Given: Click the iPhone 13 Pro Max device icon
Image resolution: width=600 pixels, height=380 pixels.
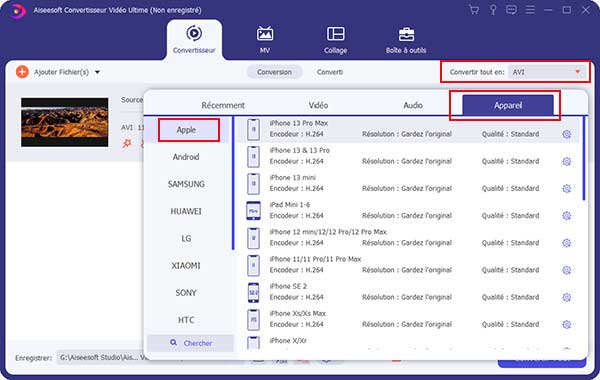Looking at the screenshot, I should [253, 129].
